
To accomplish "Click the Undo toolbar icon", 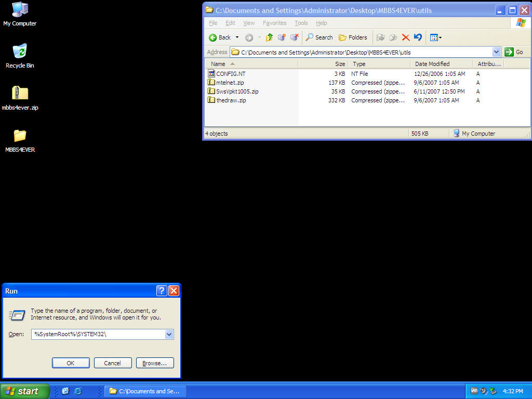I will click(x=418, y=37).
